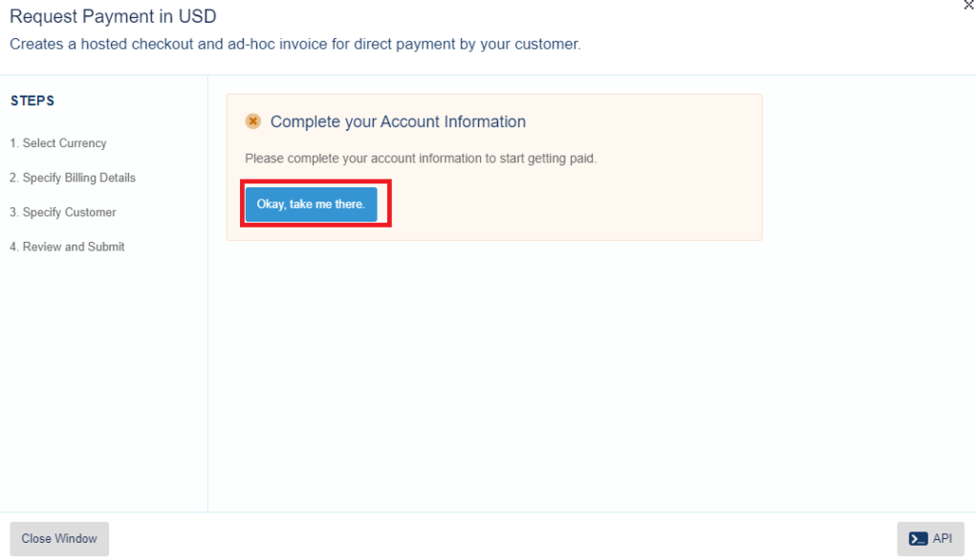Go to step 2 Specify Billing Details

click(73, 178)
